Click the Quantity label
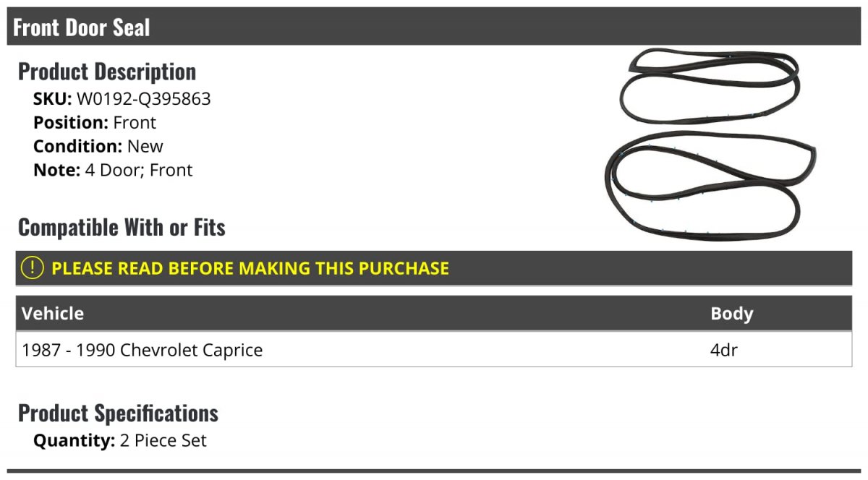This screenshot has width=868, height=480. (75, 440)
